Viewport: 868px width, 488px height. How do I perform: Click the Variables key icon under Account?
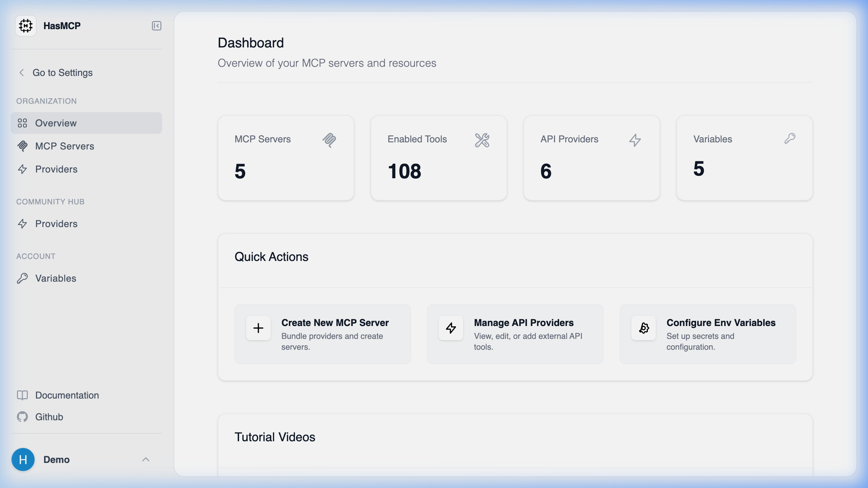23,278
